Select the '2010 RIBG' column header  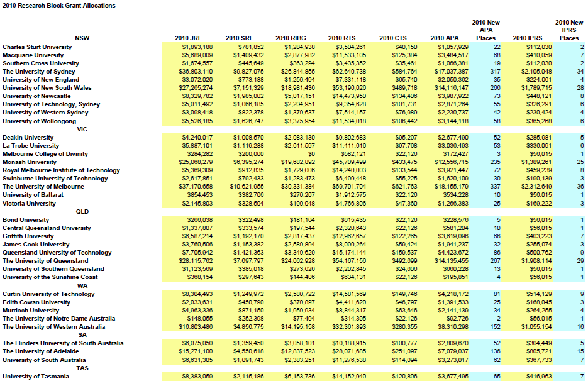point(291,38)
